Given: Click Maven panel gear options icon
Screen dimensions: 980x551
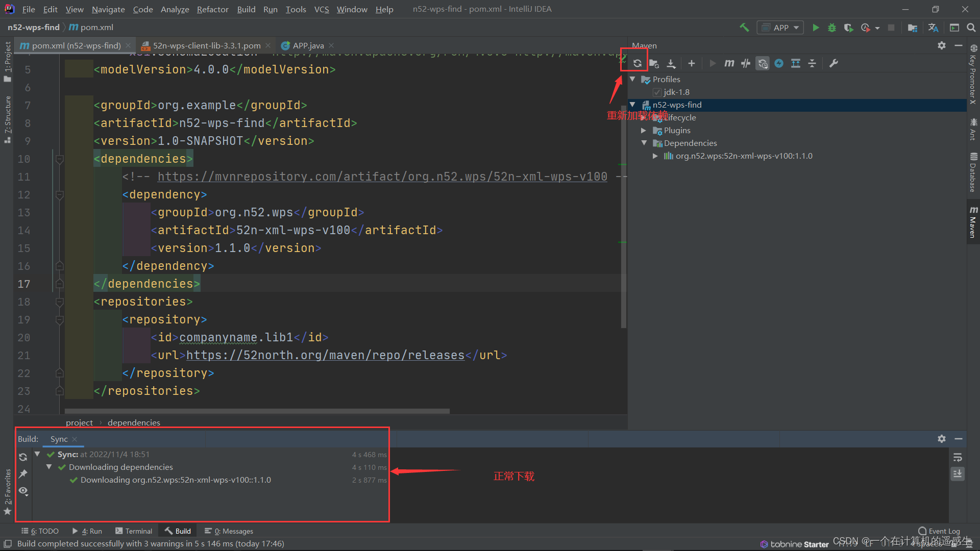Looking at the screenshot, I should pyautogui.click(x=942, y=45).
